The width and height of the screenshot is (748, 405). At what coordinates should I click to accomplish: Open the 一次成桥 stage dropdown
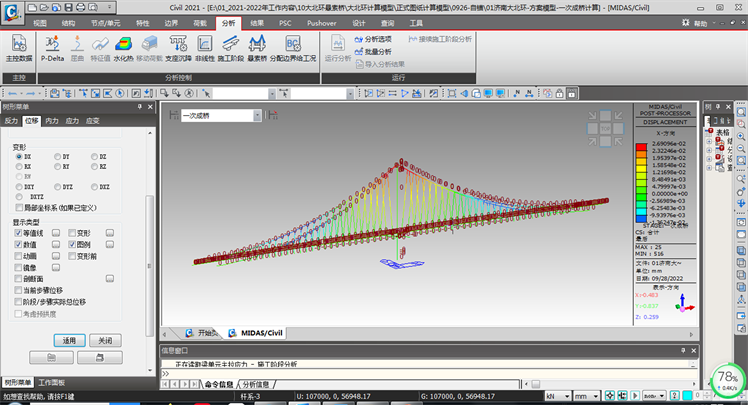tap(257, 116)
